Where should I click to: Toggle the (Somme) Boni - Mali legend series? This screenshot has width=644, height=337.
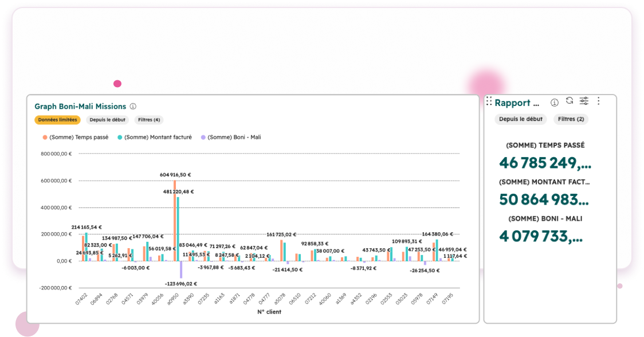tap(231, 138)
